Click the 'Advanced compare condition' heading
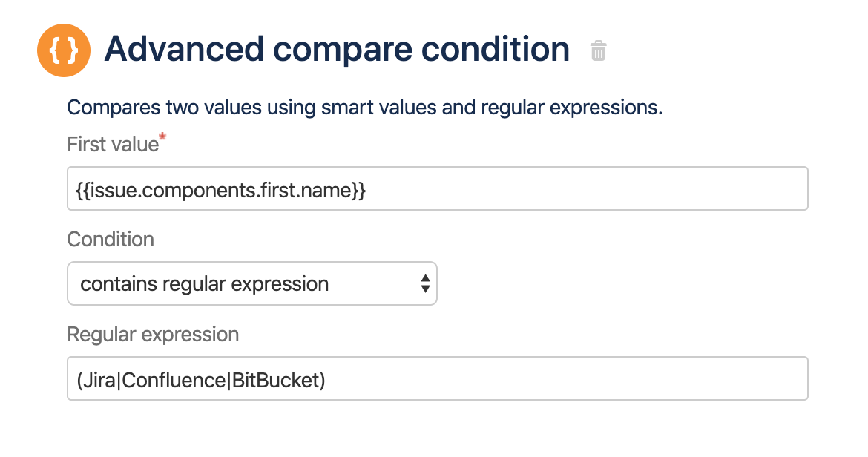Image resolution: width=868 pixels, height=457 pixels. coord(337,50)
